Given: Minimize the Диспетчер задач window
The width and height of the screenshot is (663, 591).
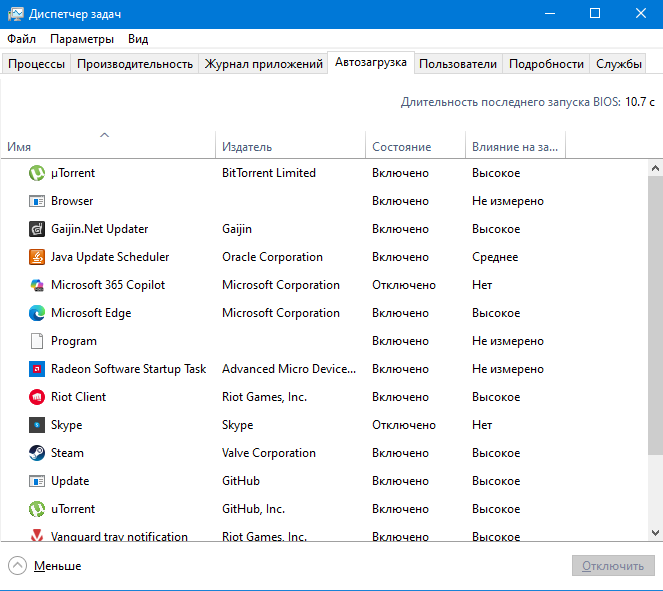Looking at the screenshot, I should pyautogui.click(x=550, y=14).
